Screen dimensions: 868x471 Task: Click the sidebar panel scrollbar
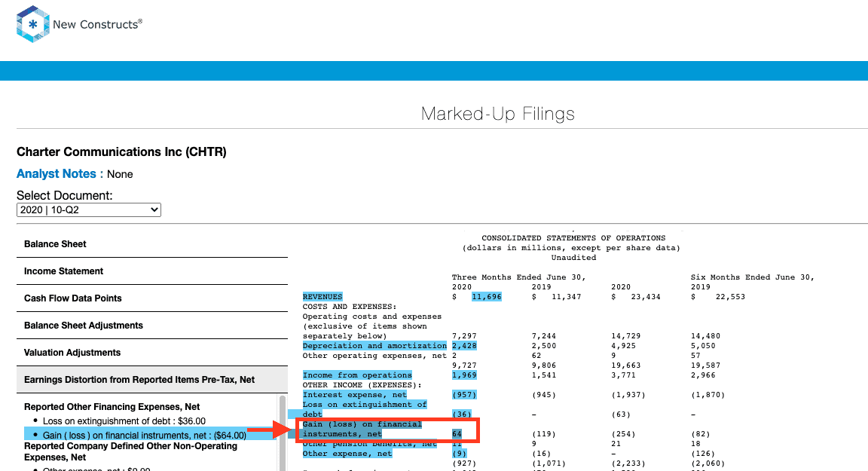[x=283, y=433]
